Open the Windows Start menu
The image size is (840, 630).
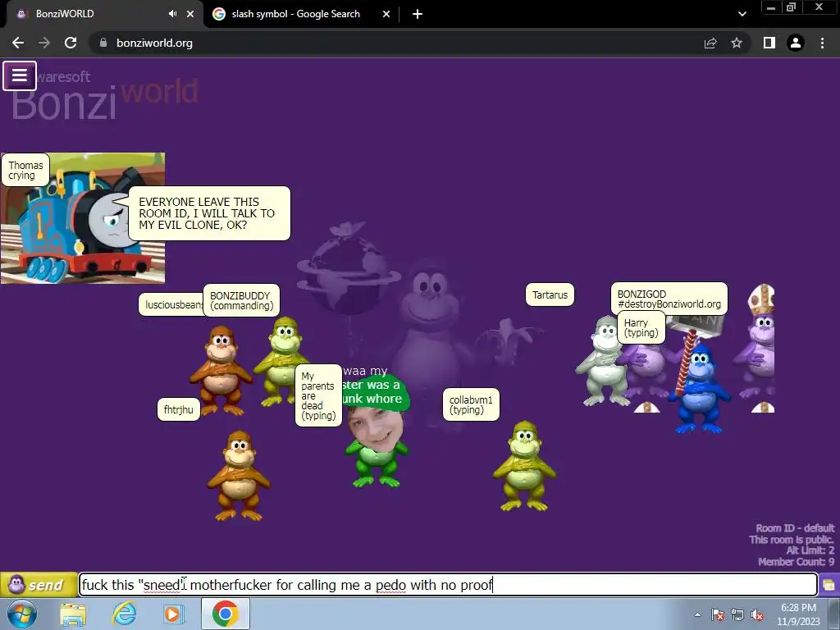coord(21,614)
